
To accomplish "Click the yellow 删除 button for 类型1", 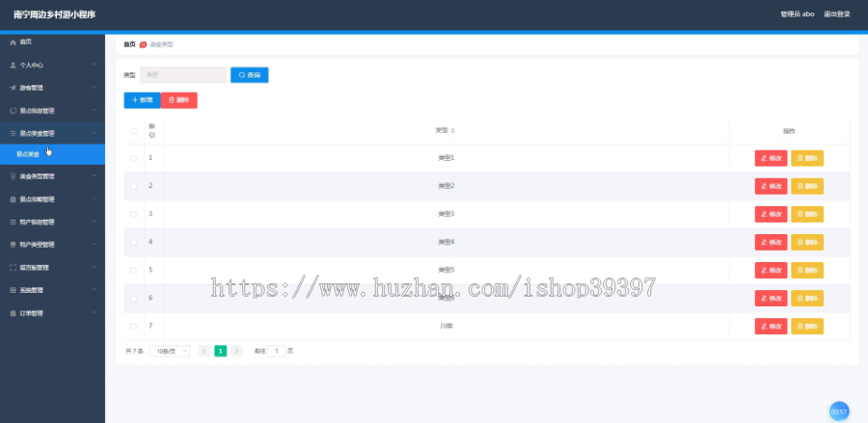I will tap(807, 158).
